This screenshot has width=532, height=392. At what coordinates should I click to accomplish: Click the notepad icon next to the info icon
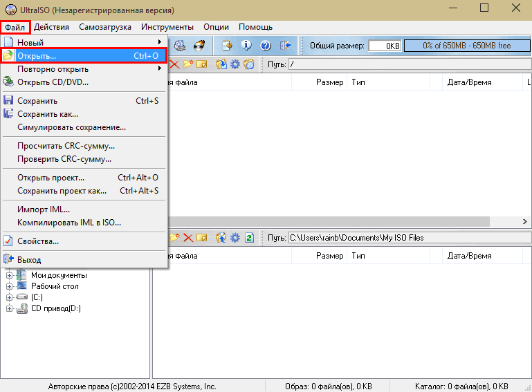tap(227, 46)
